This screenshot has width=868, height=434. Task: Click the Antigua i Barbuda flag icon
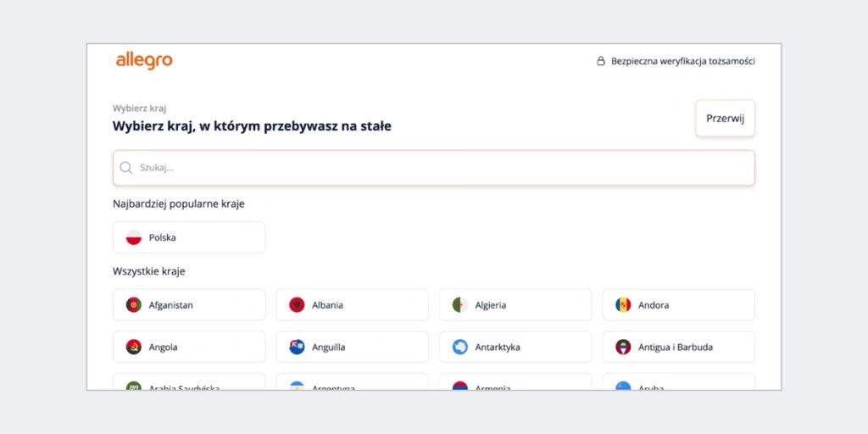(623, 348)
